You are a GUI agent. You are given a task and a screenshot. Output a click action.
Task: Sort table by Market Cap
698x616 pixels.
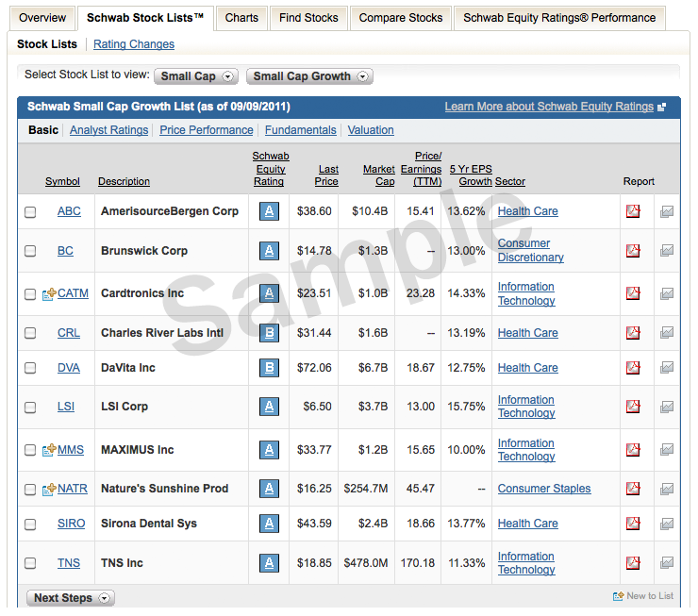click(379, 175)
